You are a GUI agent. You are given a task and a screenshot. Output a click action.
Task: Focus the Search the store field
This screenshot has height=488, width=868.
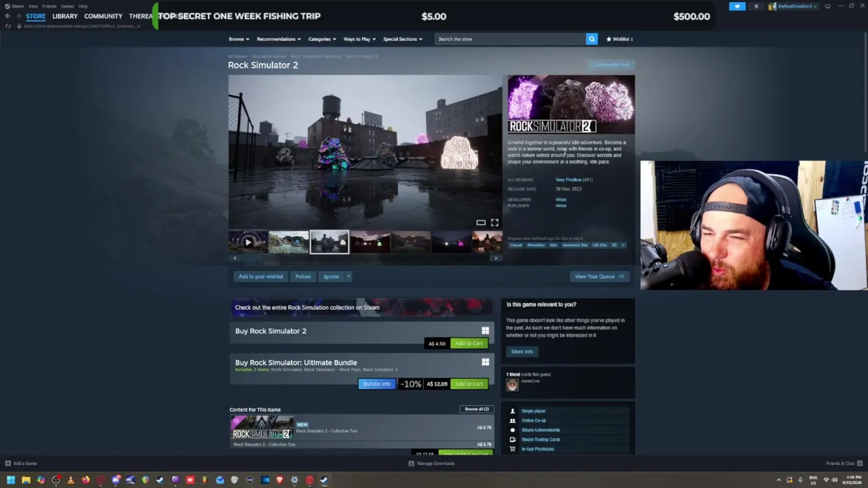pos(510,39)
